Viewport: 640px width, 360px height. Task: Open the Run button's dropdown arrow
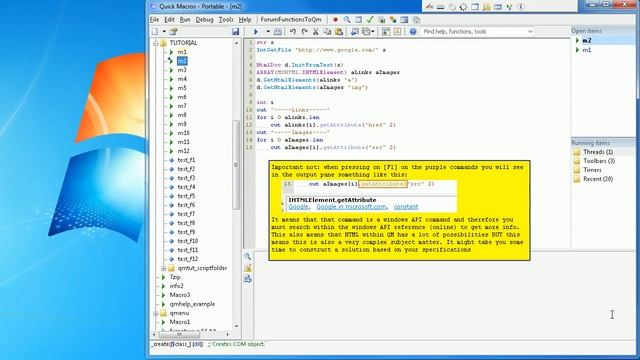[x=268, y=32]
